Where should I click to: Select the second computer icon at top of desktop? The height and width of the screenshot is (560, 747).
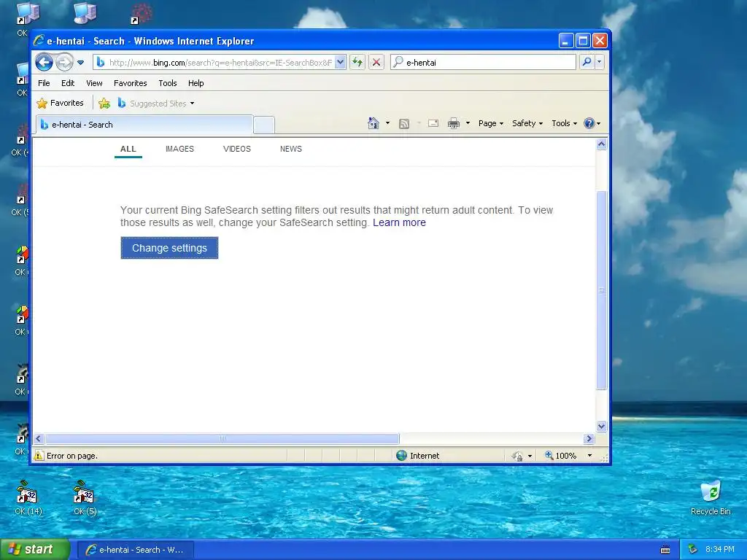[85, 13]
